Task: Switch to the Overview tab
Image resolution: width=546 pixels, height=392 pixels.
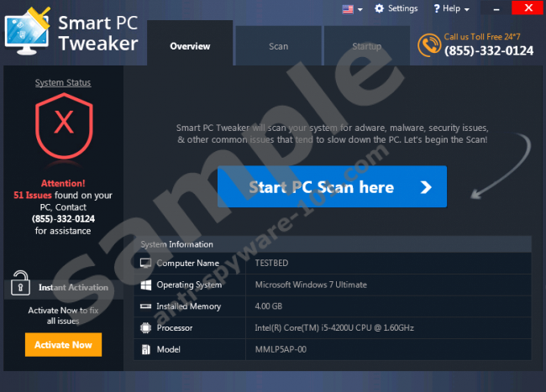Action: (190, 46)
